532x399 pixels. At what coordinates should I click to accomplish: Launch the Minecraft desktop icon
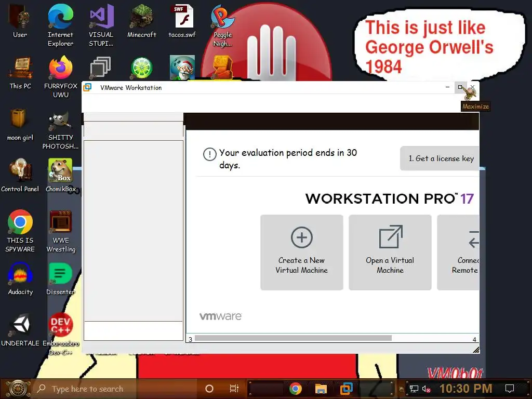141,21
